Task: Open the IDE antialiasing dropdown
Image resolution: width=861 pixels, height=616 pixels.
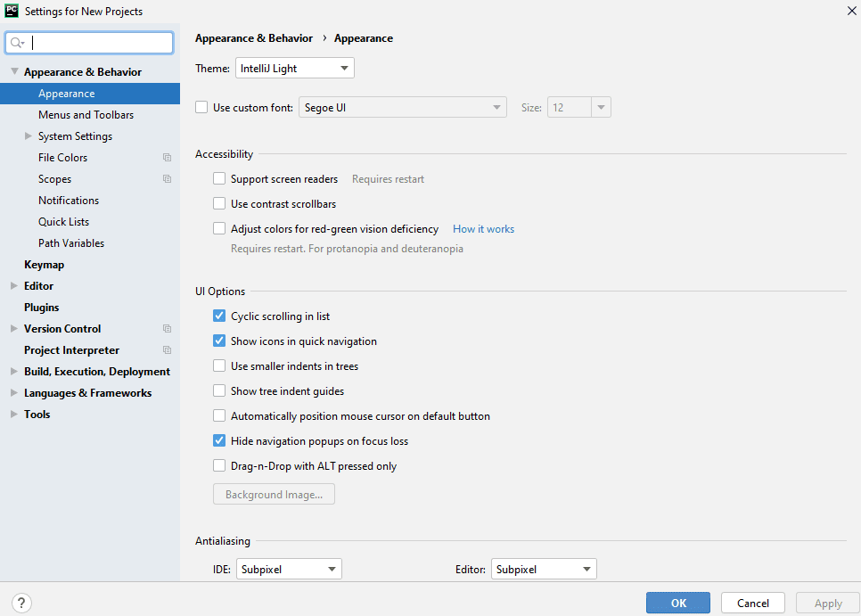Action: 289,569
